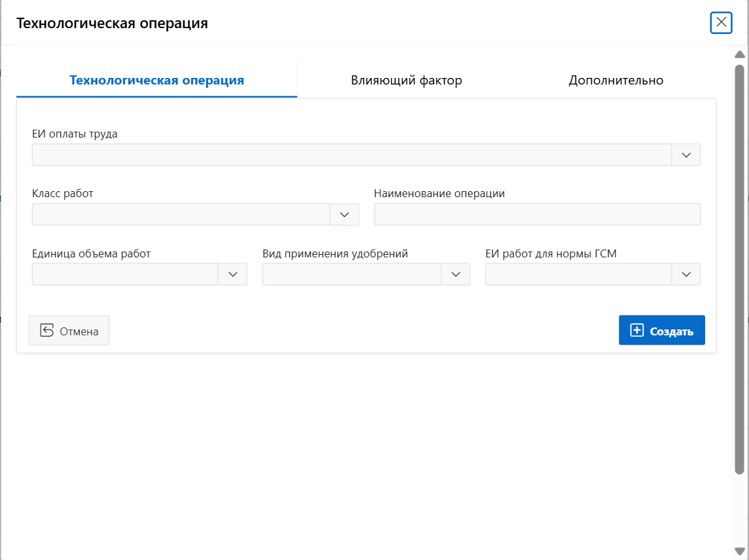749x560 pixels.
Task: Click the scrollbar up arrow
Action: [x=740, y=54]
